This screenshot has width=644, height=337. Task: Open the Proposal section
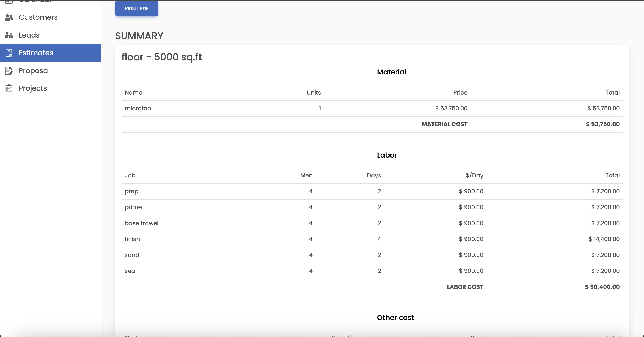tap(34, 70)
